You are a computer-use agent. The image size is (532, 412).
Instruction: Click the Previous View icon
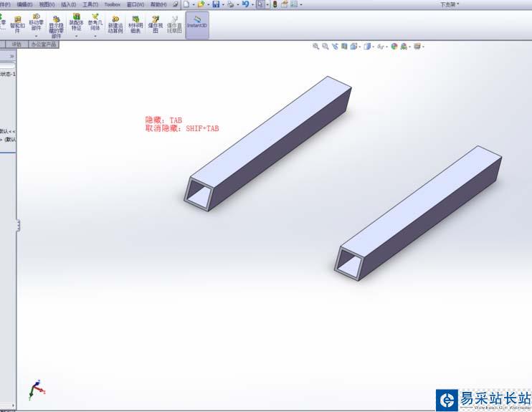pyautogui.click(x=336, y=47)
